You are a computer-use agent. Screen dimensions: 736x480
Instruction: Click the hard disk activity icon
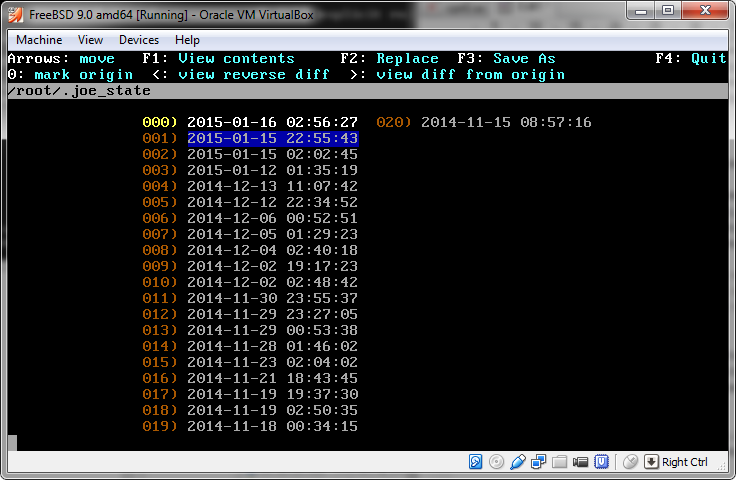(478, 462)
